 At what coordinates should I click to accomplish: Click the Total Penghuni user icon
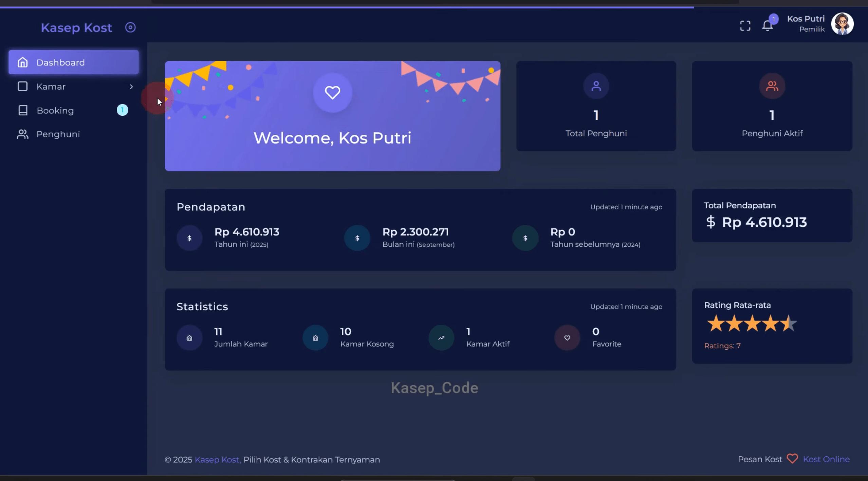click(x=596, y=86)
